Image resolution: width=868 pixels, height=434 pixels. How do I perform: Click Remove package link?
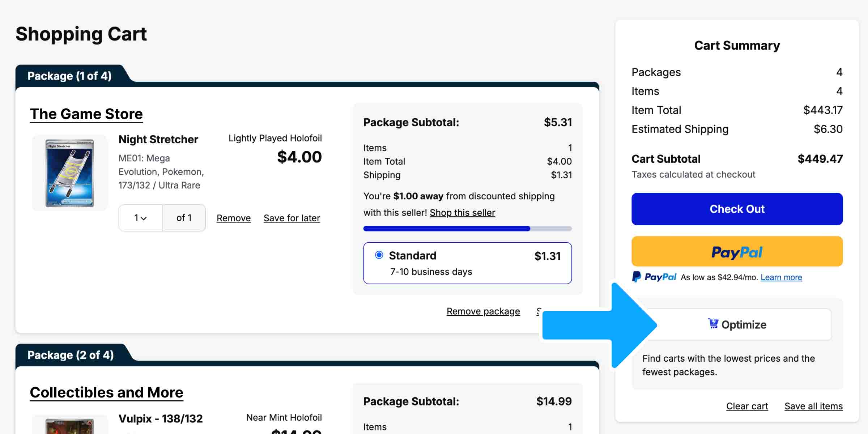[483, 311]
